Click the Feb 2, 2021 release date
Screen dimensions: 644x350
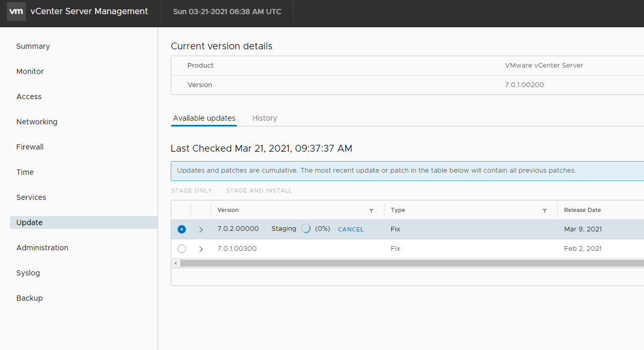tap(583, 249)
